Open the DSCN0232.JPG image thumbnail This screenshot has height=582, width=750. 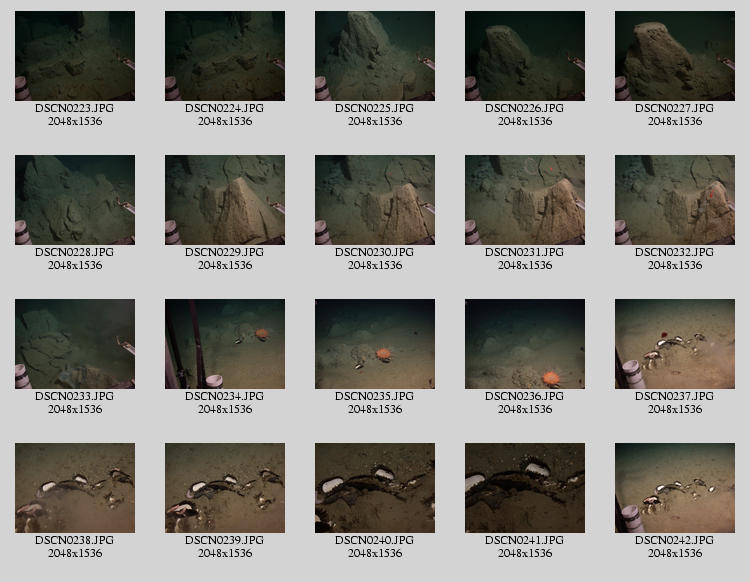675,200
